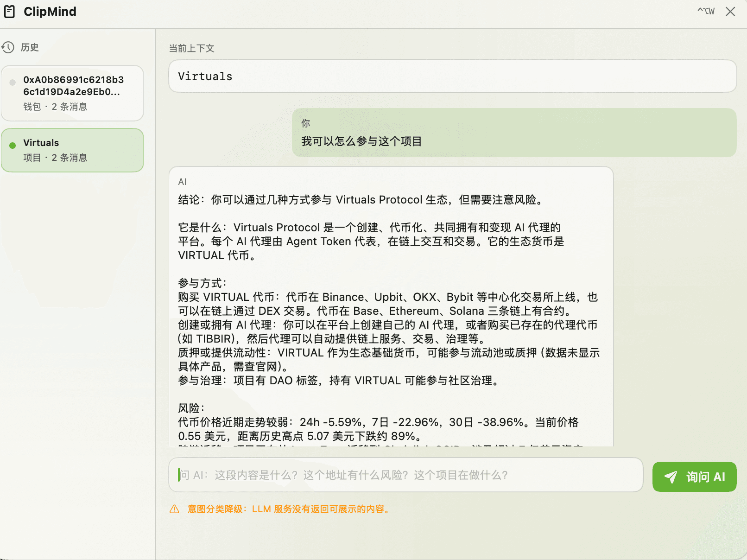The image size is (747, 560).
Task: Click the ClipMind clipboard logo icon
Action: pos(10,12)
